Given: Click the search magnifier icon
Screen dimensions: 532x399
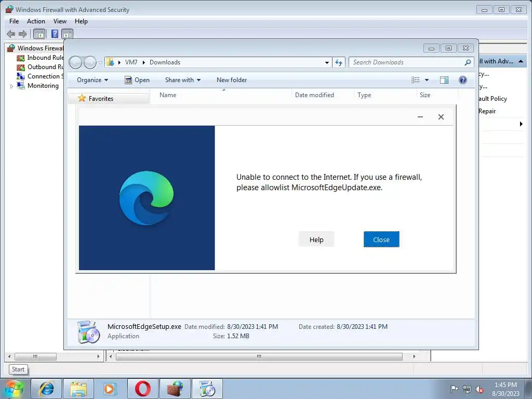Looking at the screenshot, I should (468, 62).
